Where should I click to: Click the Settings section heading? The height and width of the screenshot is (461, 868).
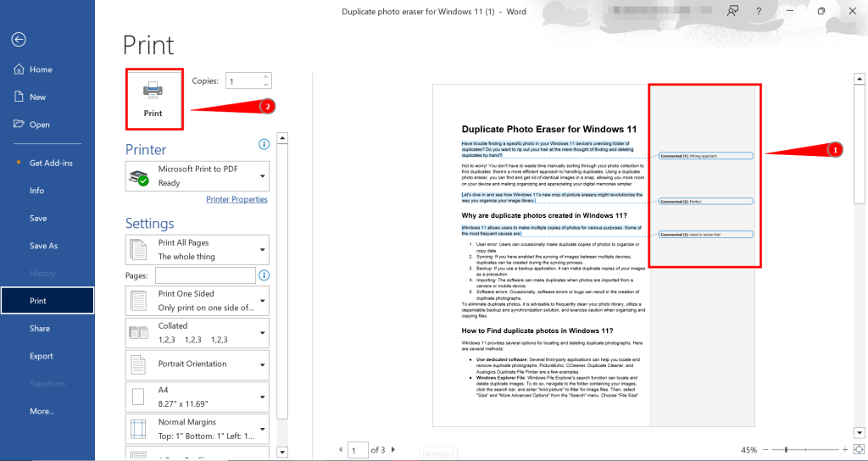(149, 223)
